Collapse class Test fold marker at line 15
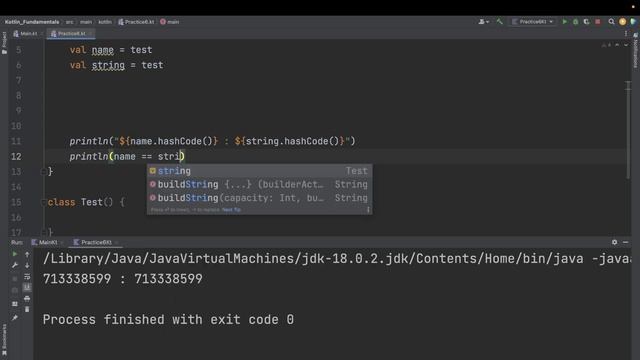Viewport: 640px width, 360px height. point(43,202)
